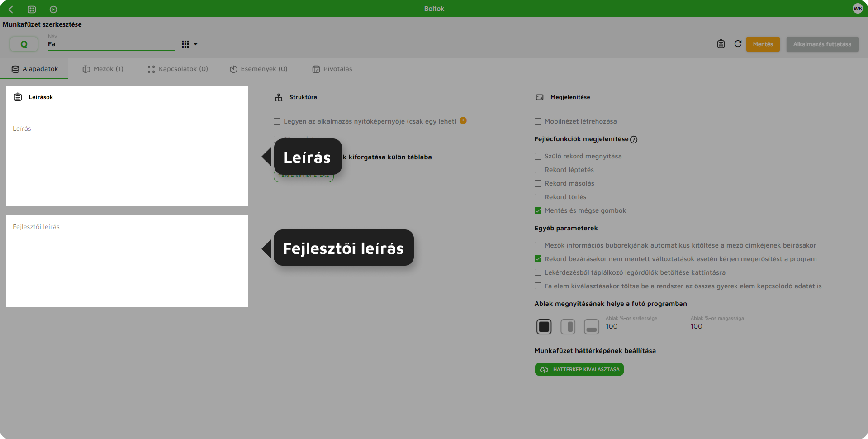Toggle Legyen az alkalmazás nyitóképernyője checkbox
This screenshot has width=868, height=439.
tap(277, 121)
